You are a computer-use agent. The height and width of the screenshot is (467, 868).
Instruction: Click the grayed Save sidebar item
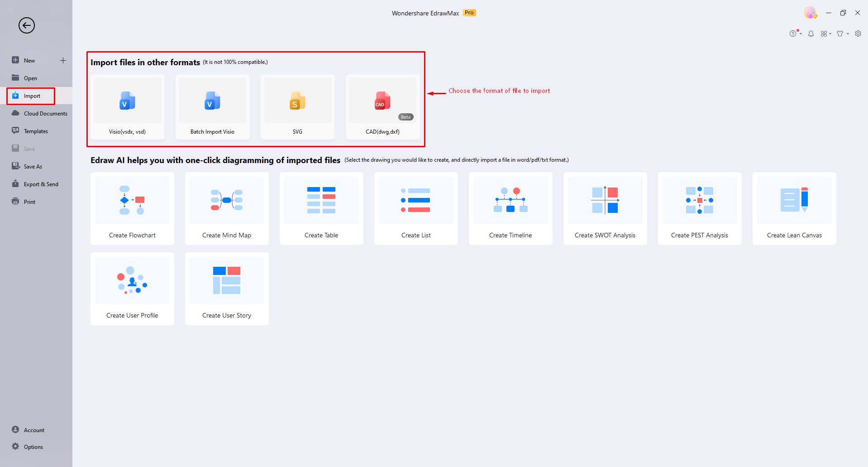click(x=36, y=149)
